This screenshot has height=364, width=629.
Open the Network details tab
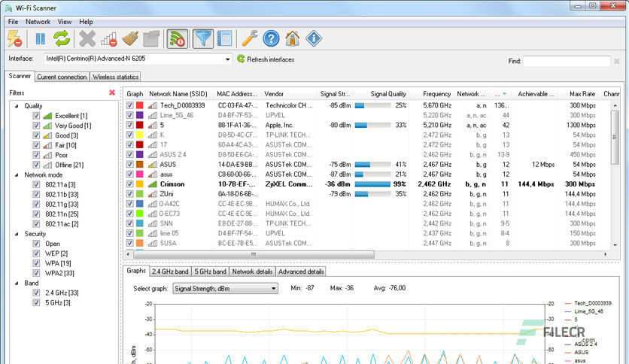click(x=252, y=271)
